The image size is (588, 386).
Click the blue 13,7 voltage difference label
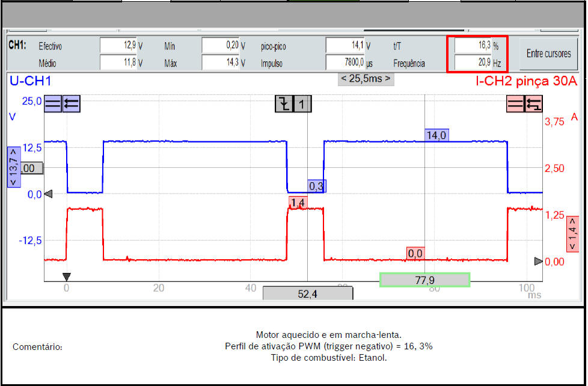[13, 167]
